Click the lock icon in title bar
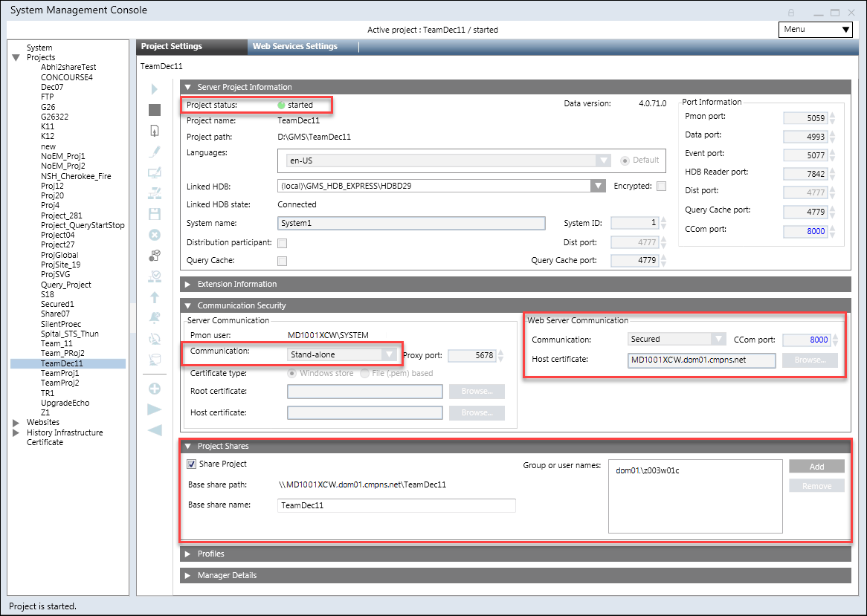The image size is (867, 616). [790, 12]
